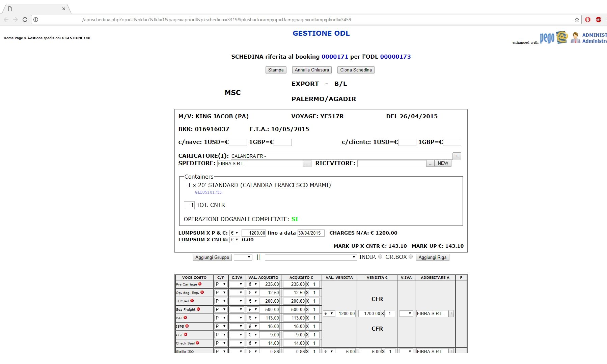Edit Pre Carriage purchase value 235.00

coord(270,284)
